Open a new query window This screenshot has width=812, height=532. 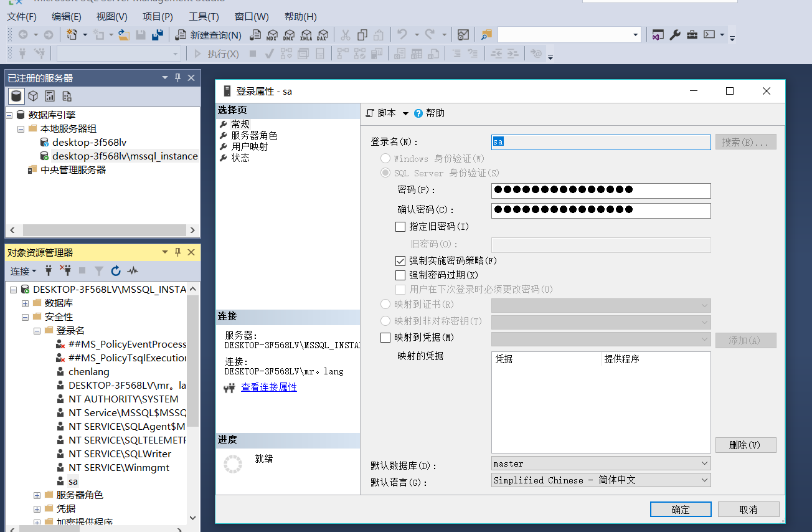pyautogui.click(x=214, y=35)
